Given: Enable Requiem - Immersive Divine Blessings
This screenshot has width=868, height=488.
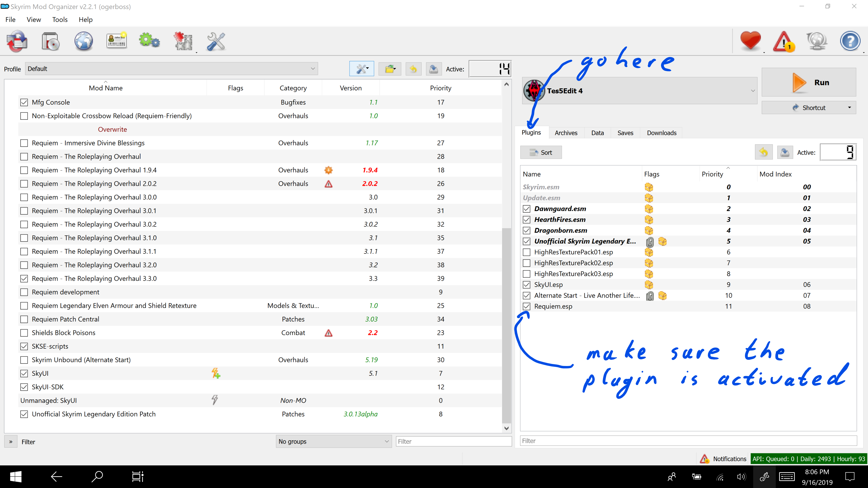Looking at the screenshot, I should 24,143.
